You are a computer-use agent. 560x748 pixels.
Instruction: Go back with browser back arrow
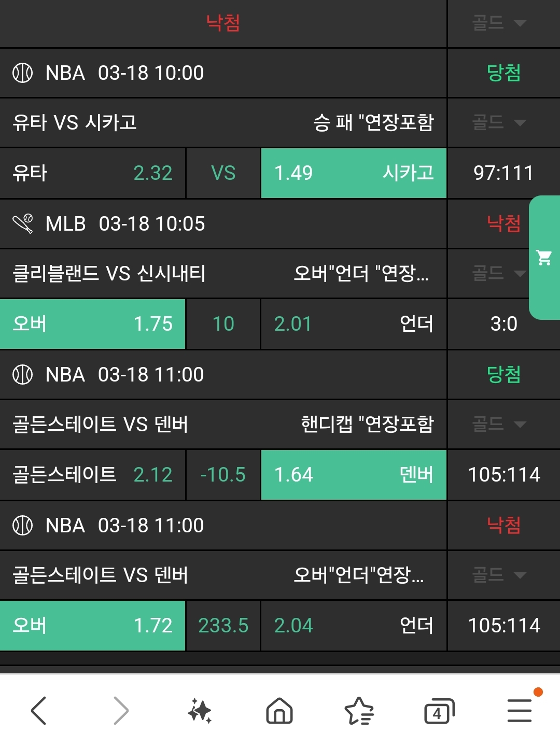point(39,710)
